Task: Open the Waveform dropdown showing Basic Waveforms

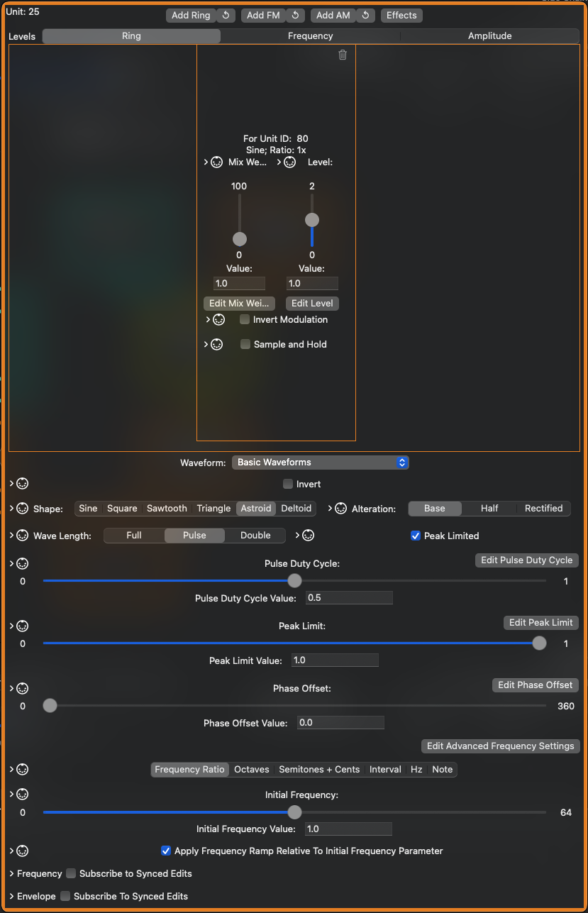Action: click(321, 463)
